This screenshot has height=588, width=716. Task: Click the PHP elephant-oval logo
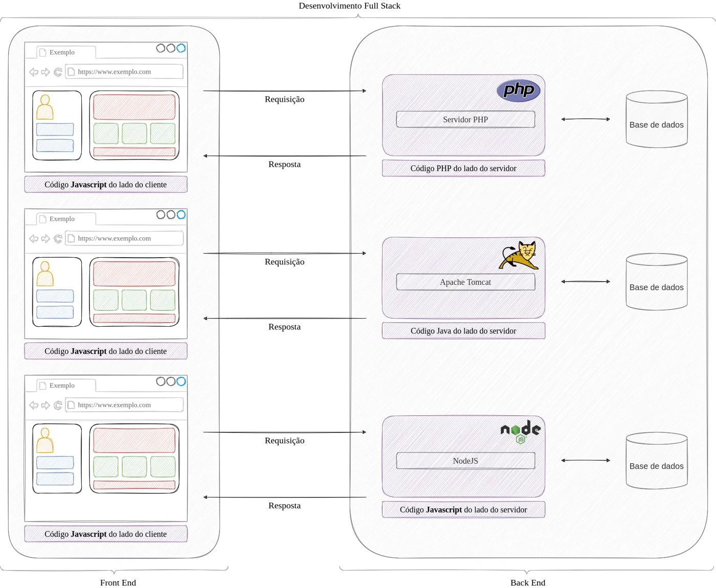tap(519, 91)
